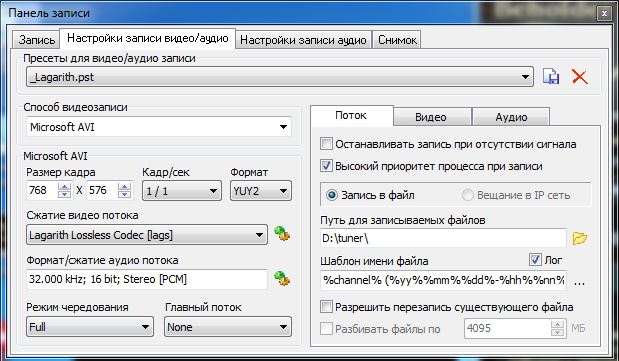Delete preset using the red X icon
This screenshot has width=619, height=361.
(580, 76)
